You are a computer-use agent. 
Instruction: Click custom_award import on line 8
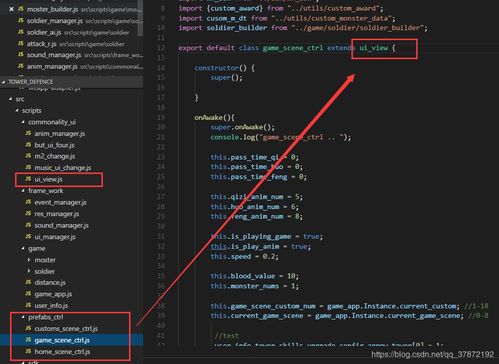pyautogui.click(x=281, y=8)
